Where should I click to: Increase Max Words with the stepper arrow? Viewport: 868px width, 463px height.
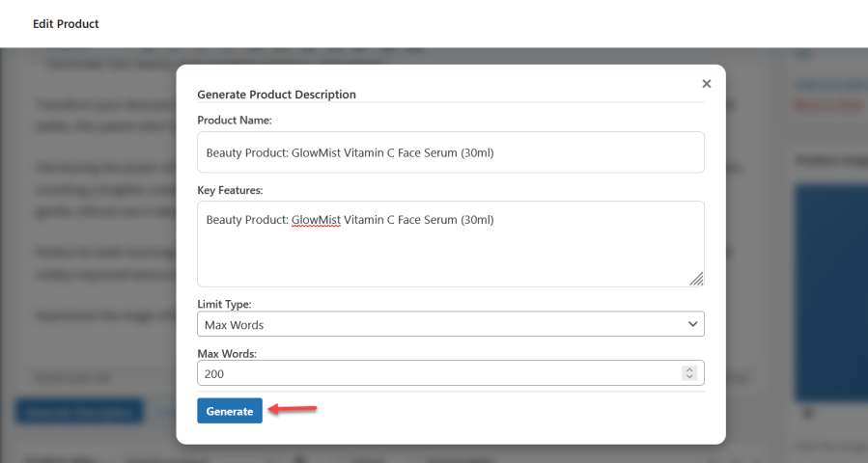(689, 369)
